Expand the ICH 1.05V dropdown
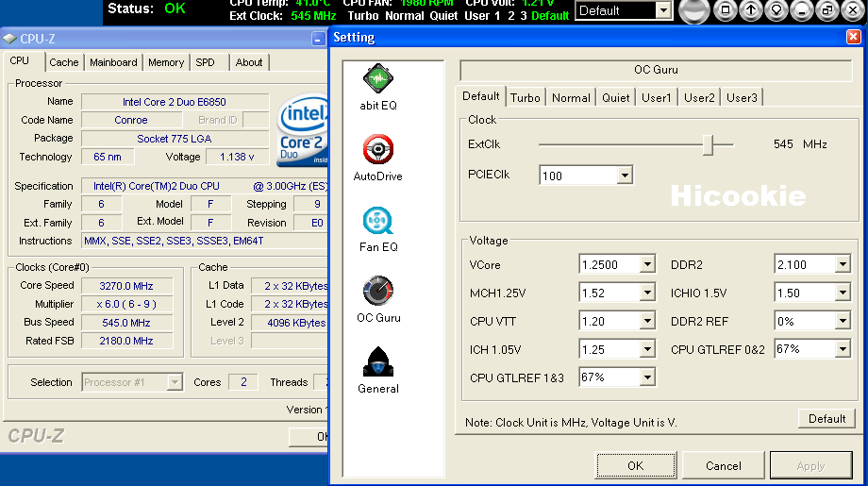The image size is (868, 486). [x=647, y=349]
